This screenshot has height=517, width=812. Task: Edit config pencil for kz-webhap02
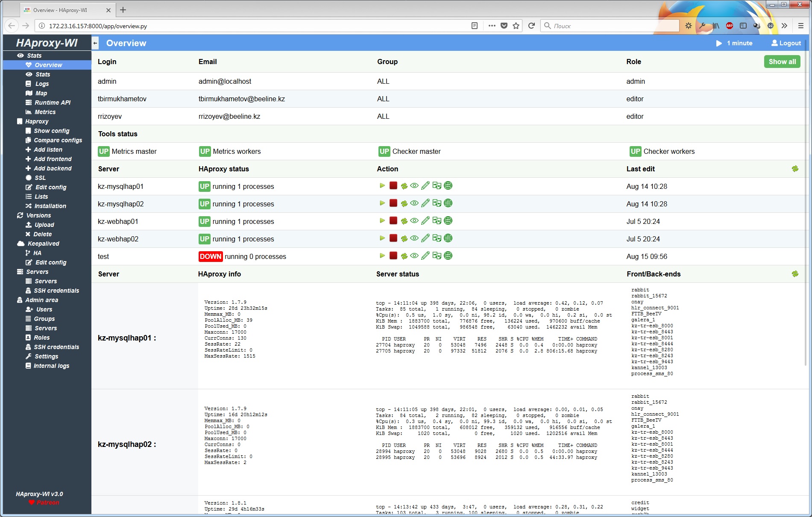(x=425, y=238)
